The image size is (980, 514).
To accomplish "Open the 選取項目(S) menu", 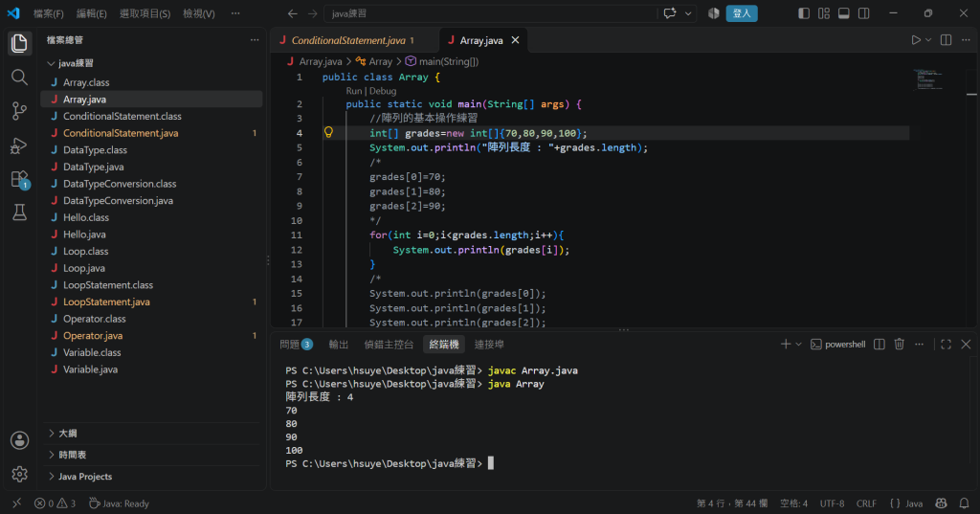I will pyautogui.click(x=145, y=13).
